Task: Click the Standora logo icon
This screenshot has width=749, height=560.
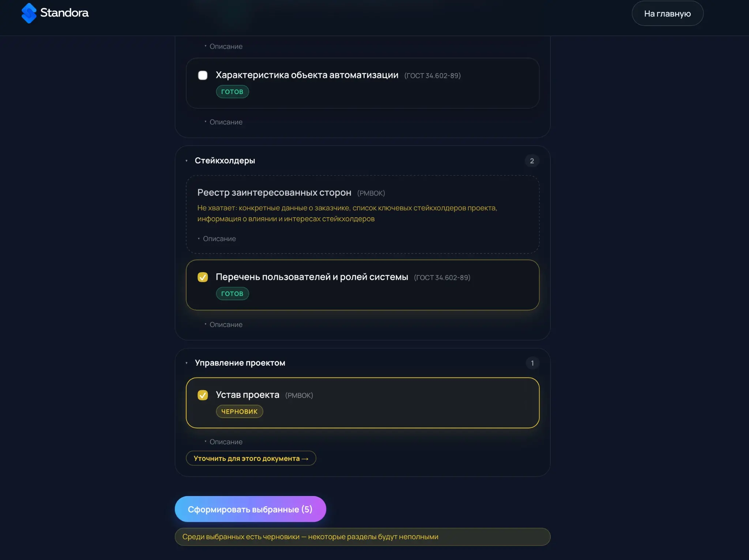Action: [x=29, y=13]
